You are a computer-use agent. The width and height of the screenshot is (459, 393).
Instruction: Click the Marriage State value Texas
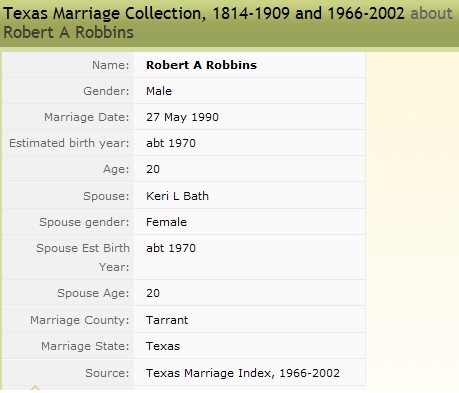click(x=163, y=346)
